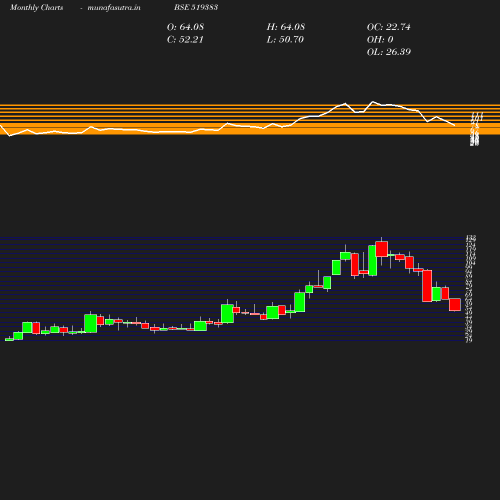This screenshot has width=500, height=500.
Task: Click the last red candlestick on the chart
Action: click(x=455, y=305)
